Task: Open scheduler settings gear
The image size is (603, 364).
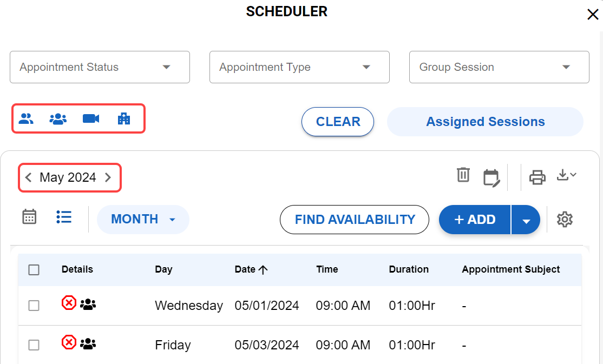Action: pyautogui.click(x=565, y=219)
